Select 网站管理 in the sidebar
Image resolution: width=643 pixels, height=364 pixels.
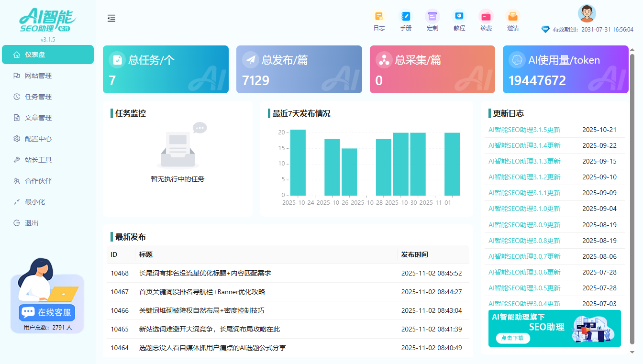38,76
